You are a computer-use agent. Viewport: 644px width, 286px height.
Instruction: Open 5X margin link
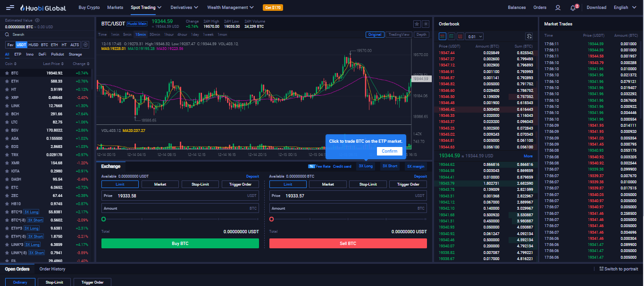[x=416, y=166]
